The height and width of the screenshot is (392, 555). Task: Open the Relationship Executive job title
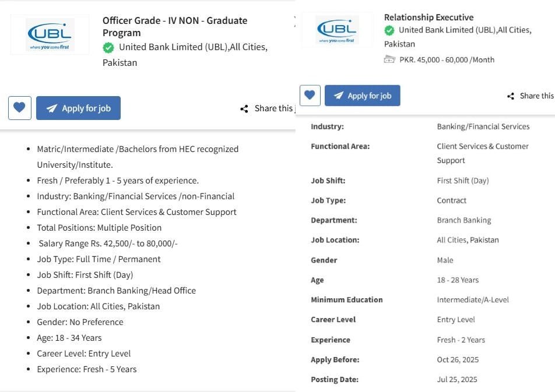428,17
